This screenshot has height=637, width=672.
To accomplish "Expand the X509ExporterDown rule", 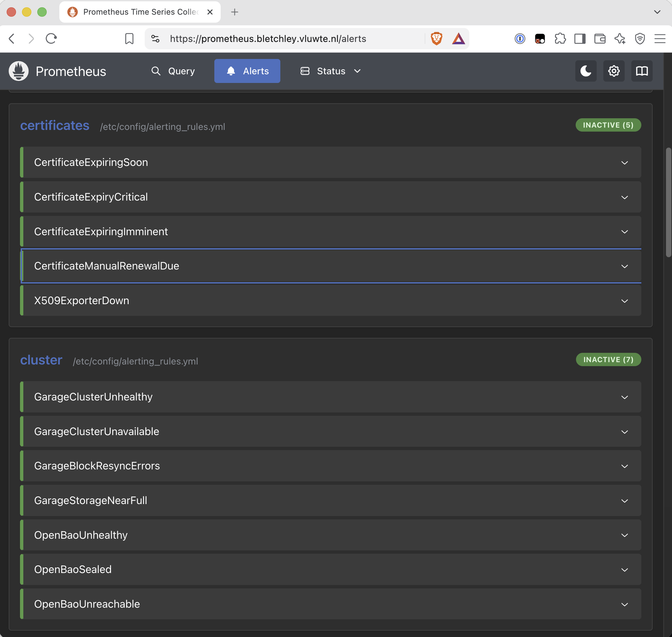I will click(331, 301).
